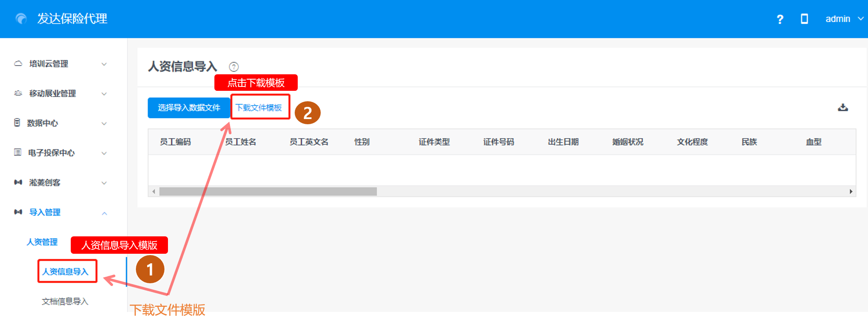
Task: Click 下载文件模板 link
Action: 259,108
